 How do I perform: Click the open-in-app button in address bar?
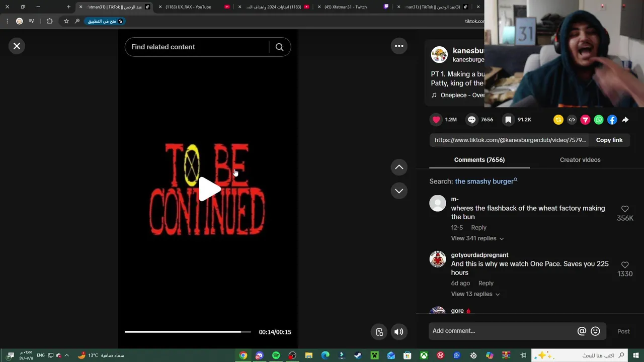tap(105, 21)
